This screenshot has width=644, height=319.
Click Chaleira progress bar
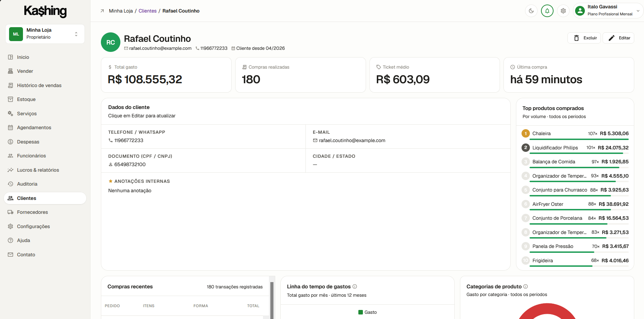pos(579,139)
